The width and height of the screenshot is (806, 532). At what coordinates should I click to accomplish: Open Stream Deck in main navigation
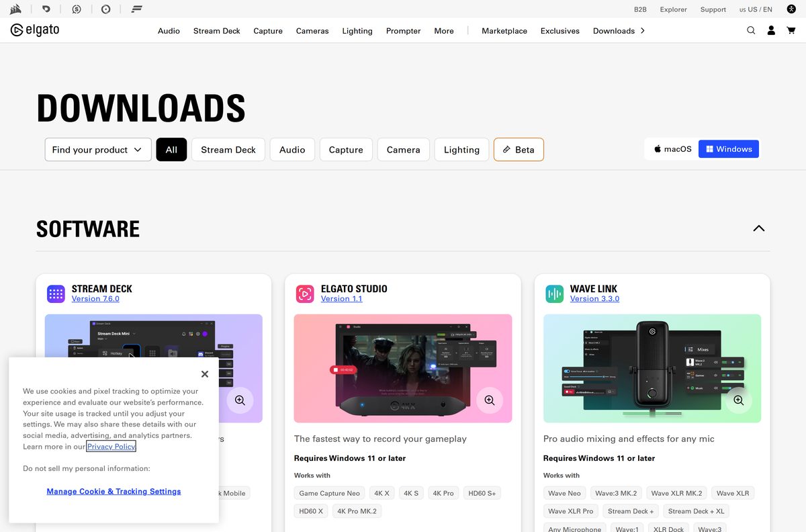(x=216, y=31)
